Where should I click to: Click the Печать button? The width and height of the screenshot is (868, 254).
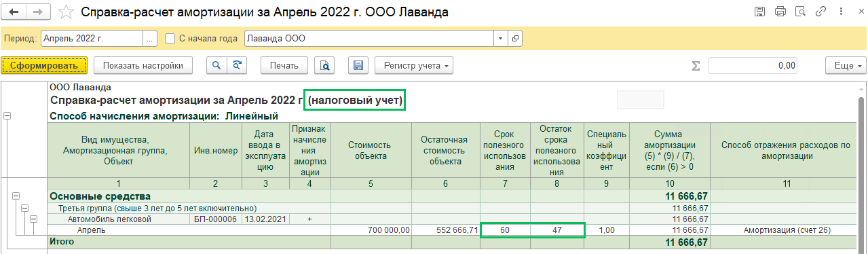[x=284, y=66]
